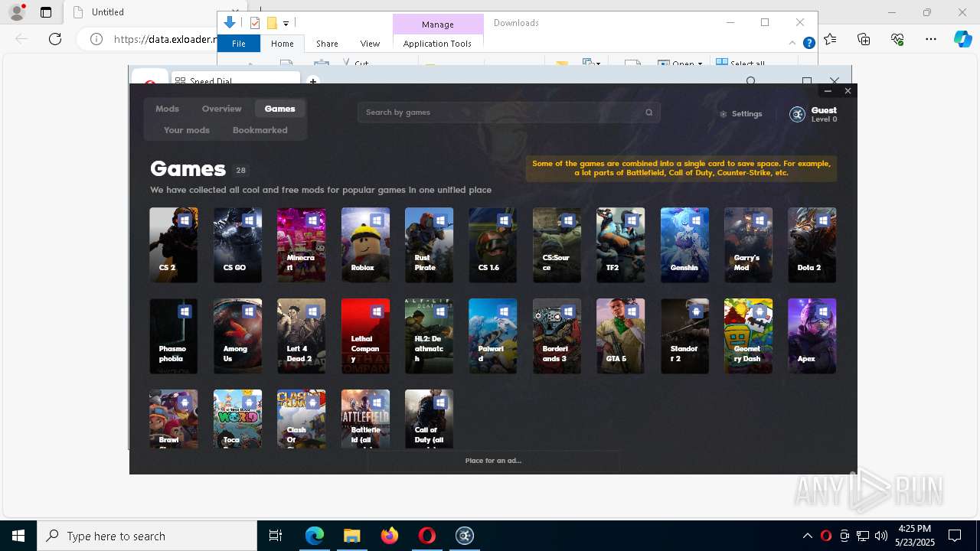Click the taskbar search box
Image resolution: width=980 pixels, height=551 pixels.
point(147,536)
